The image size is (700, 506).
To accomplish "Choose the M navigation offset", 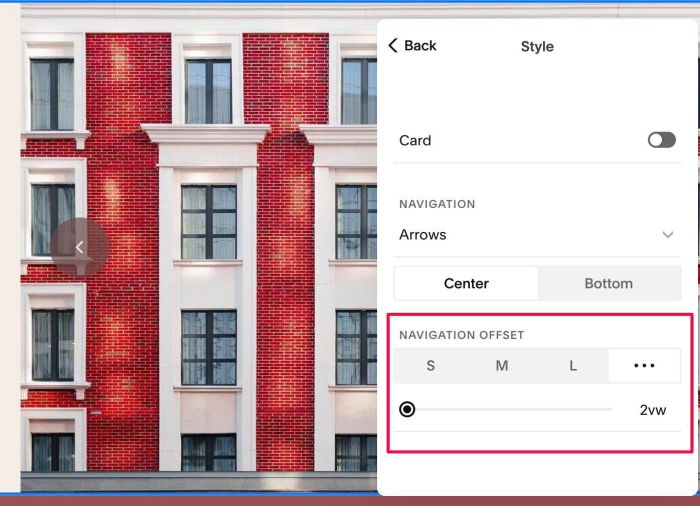I will [502, 366].
